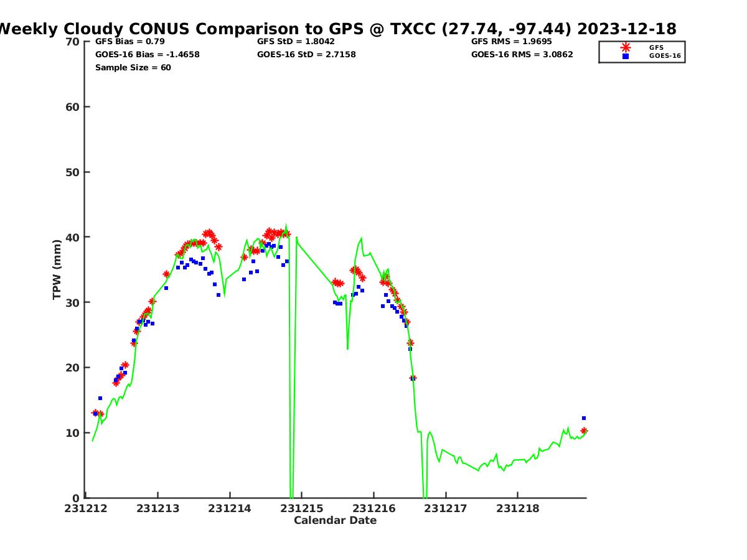Click the last red GFS point at plot's right edge
747x560 pixels.
tap(584, 431)
